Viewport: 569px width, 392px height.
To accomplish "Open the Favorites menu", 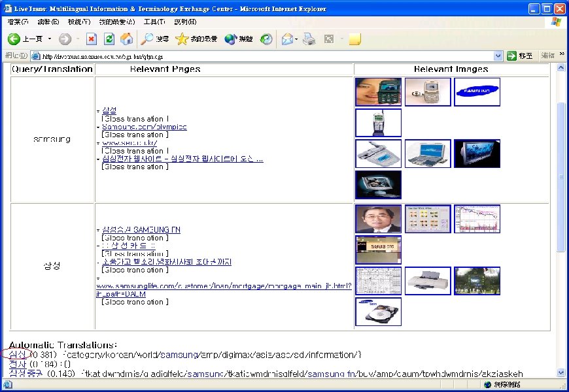I will 117,22.
